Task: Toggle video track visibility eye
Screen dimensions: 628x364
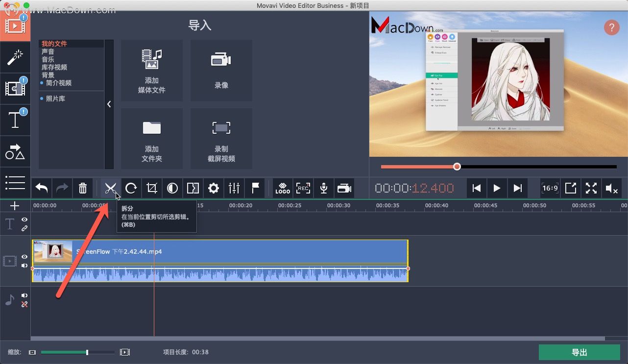Action: (24, 257)
